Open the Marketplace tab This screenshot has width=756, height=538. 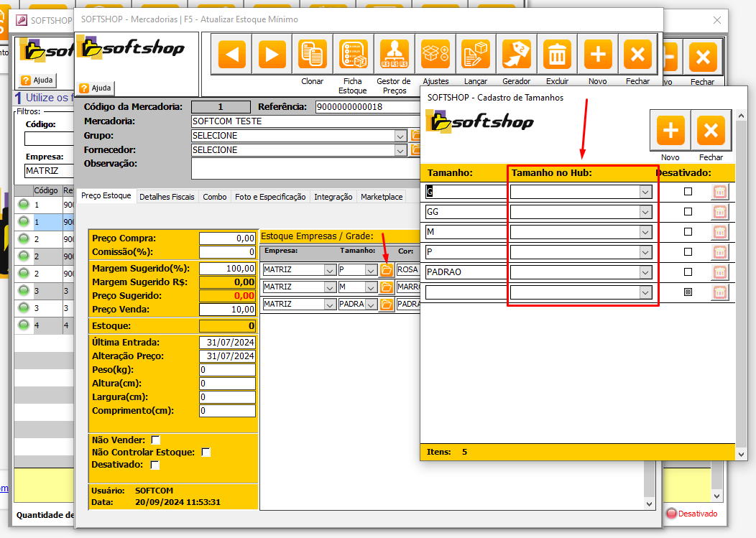click(x=382, y=197)
